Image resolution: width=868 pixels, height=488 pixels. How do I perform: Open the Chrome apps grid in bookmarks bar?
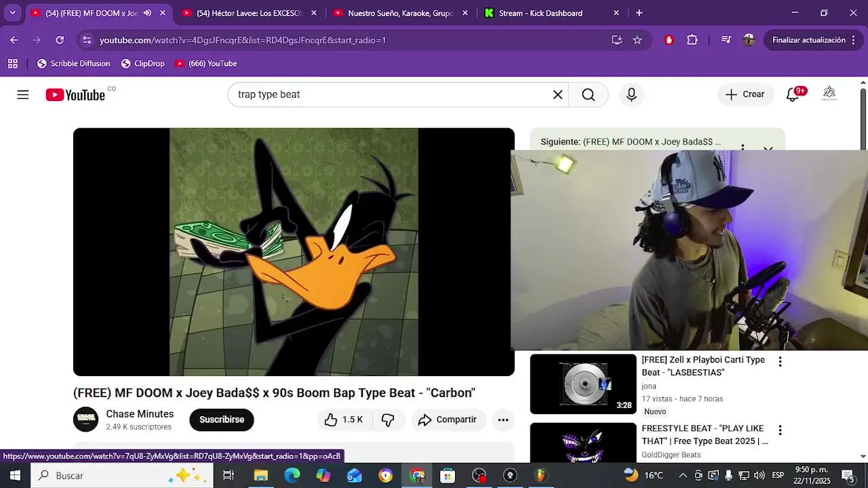tap(13, 64)
